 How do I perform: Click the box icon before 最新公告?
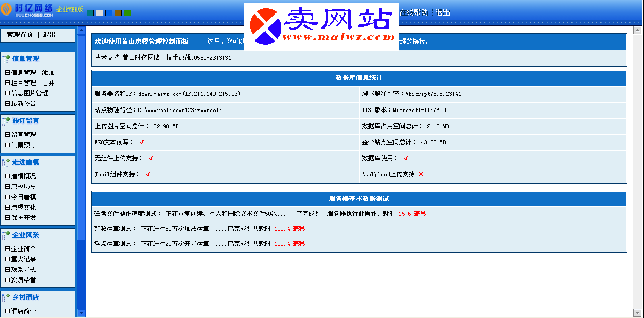pyautogui.click(x=7, y=104)
